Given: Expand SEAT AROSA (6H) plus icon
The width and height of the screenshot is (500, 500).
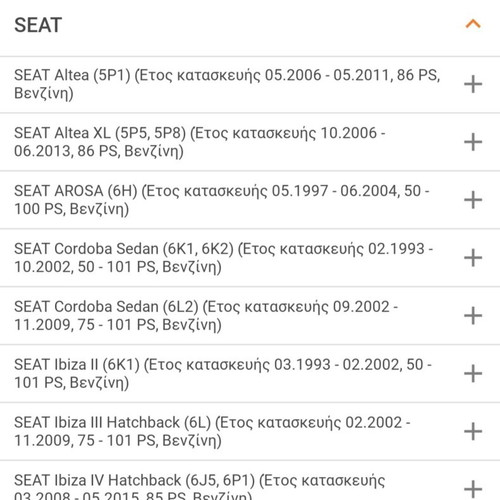Looking at the screenshot, I should click(473, 200).
